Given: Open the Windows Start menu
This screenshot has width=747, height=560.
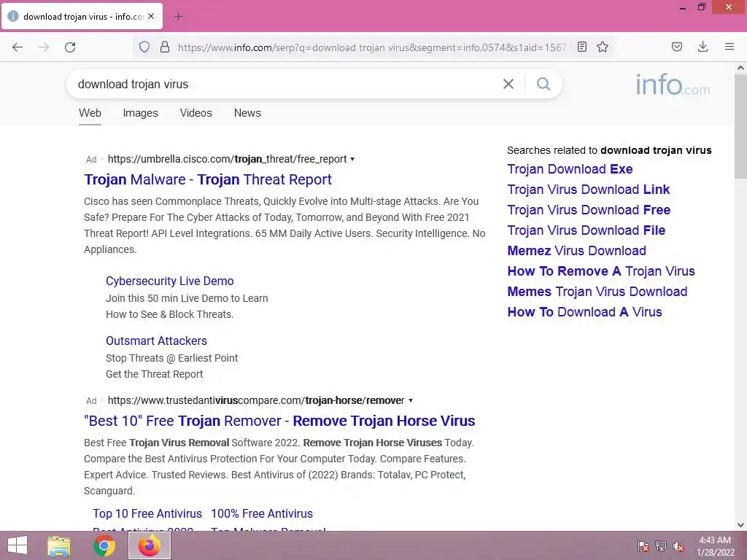Looking at the screenshot, I should [18, 545].
